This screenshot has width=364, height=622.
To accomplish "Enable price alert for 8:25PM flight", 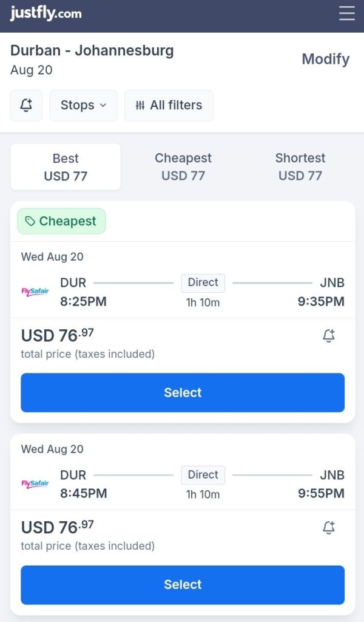I will pyautogui.click(x=328, y=336).
